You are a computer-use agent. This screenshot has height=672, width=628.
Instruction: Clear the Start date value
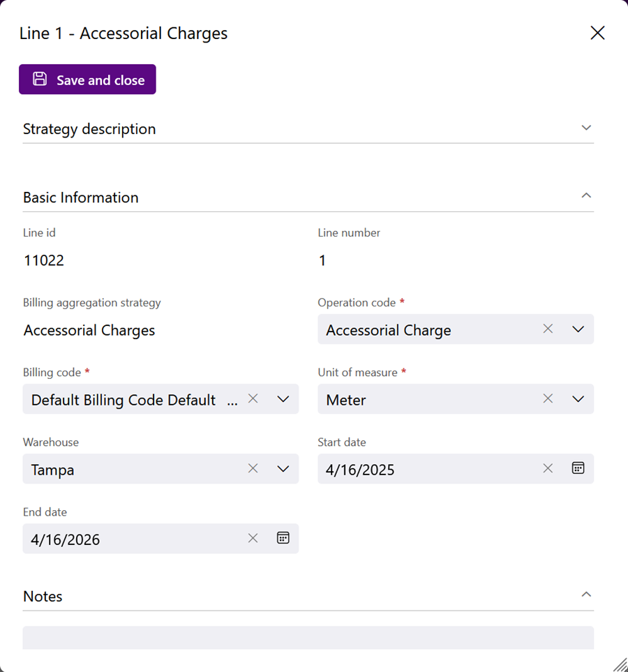click(x=548, y=468)
